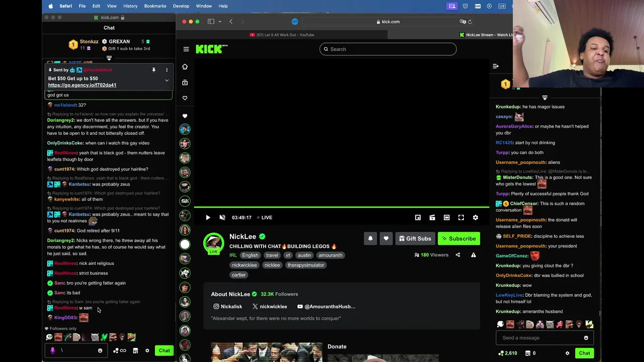Viewport: 644px width, 362px height.
Task: Select the English tag
Action: tap(250, 255)
